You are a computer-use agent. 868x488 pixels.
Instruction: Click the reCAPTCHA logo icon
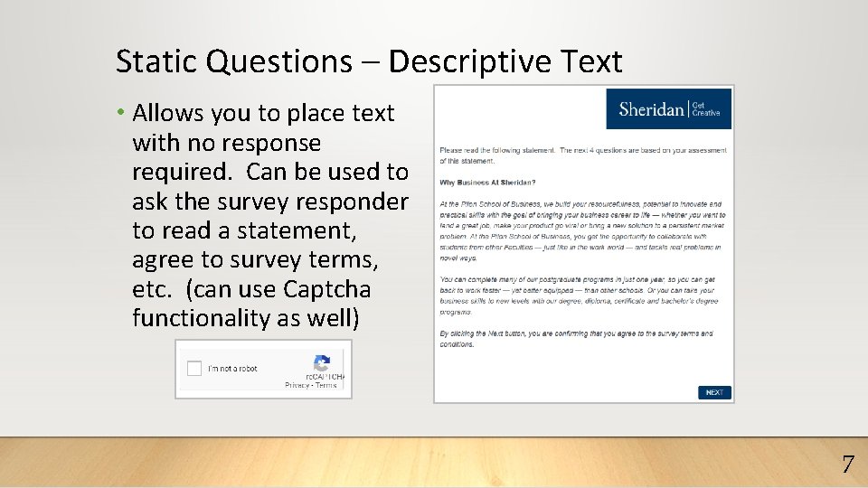coord(322,363)
